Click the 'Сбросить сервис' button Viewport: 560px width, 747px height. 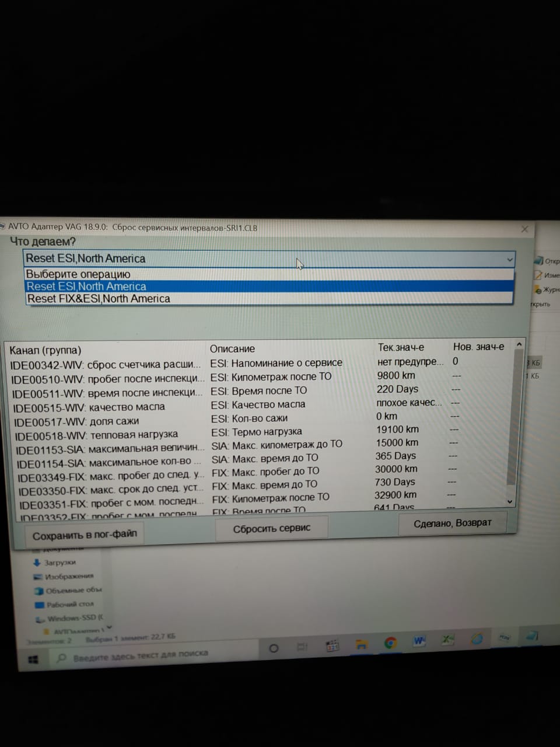click(272, 529)
